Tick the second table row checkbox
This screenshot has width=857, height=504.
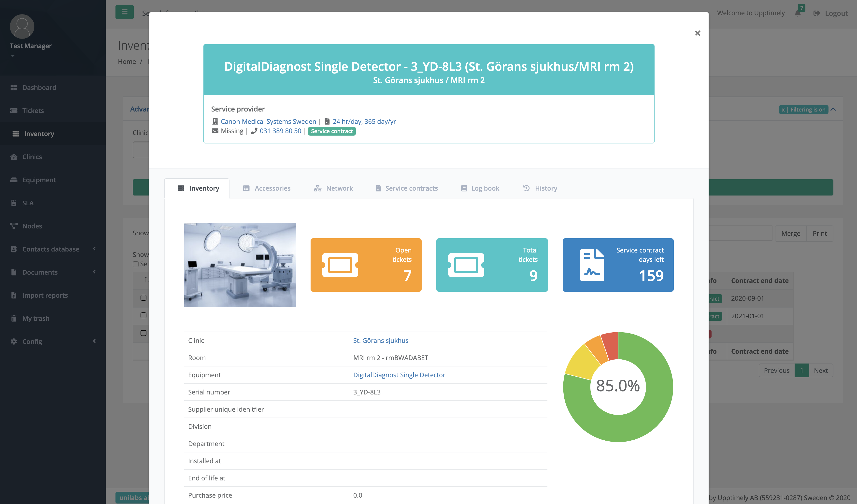(x=143, y=315)
